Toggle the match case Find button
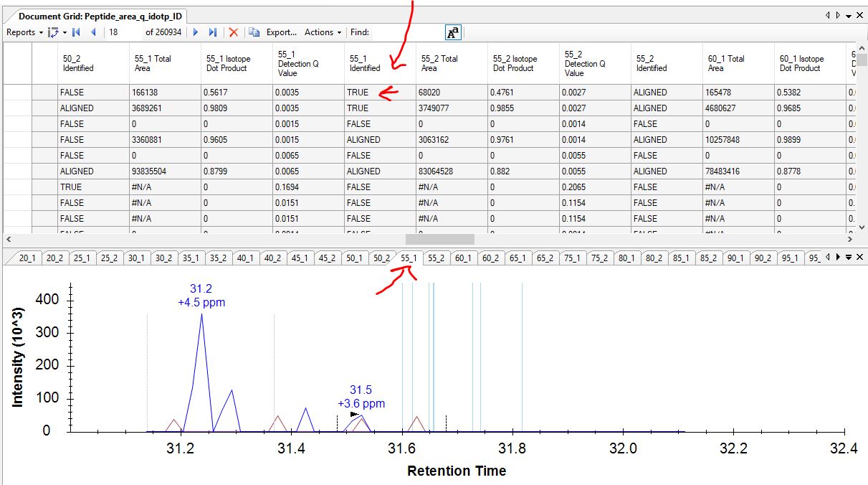This screenshot has width=868, height=485. pyautogui.click(x=453, y=32)
